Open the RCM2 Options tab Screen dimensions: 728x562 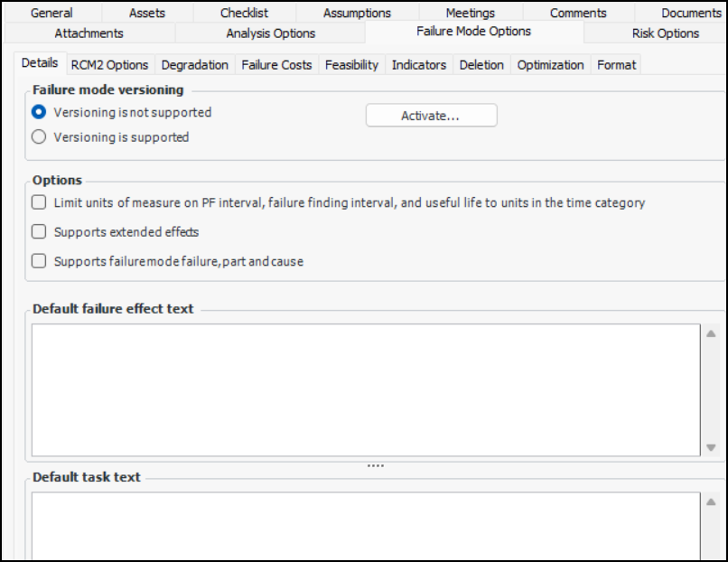(x=109, y=65)
